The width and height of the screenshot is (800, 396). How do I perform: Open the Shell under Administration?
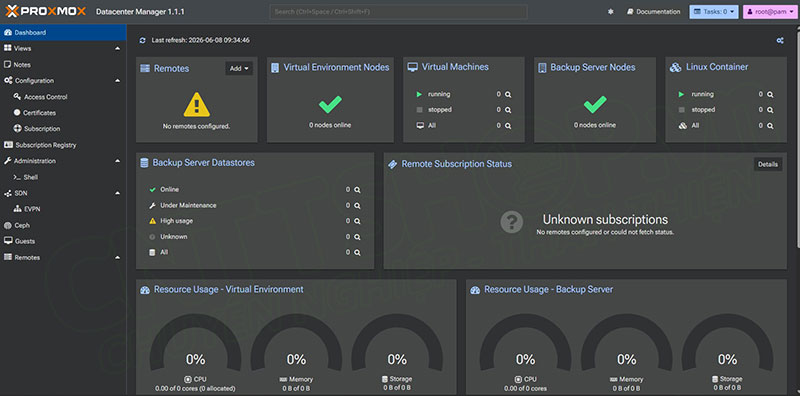[x=63, y=177]
